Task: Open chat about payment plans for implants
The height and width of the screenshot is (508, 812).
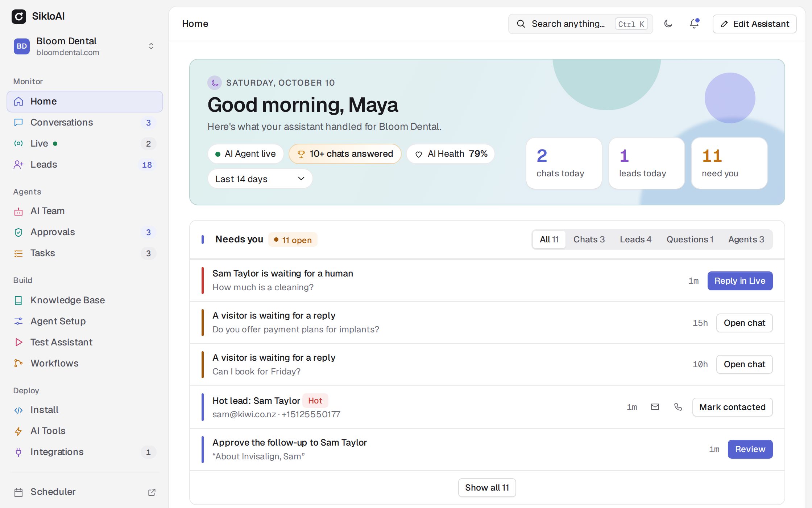Action: pos(744,323)
